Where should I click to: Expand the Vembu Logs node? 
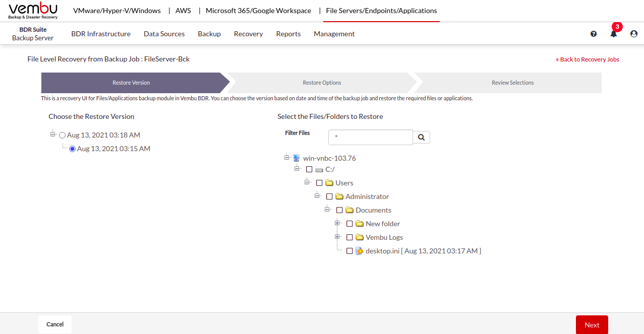pos(337,236)
